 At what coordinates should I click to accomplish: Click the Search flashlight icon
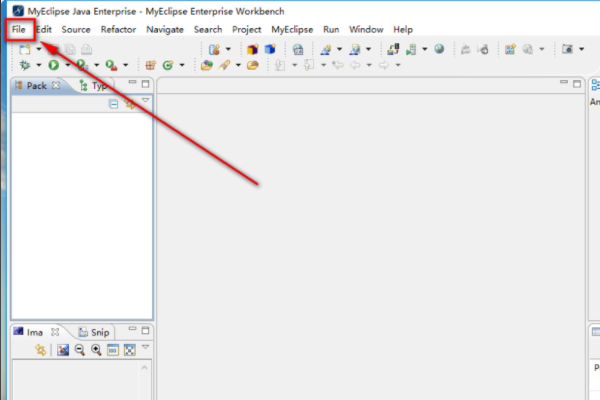click(224, 65)
